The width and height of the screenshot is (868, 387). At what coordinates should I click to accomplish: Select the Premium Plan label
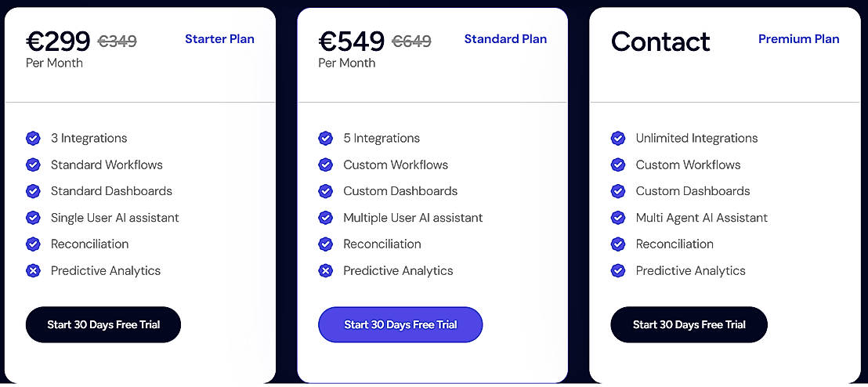click(798, 39)
